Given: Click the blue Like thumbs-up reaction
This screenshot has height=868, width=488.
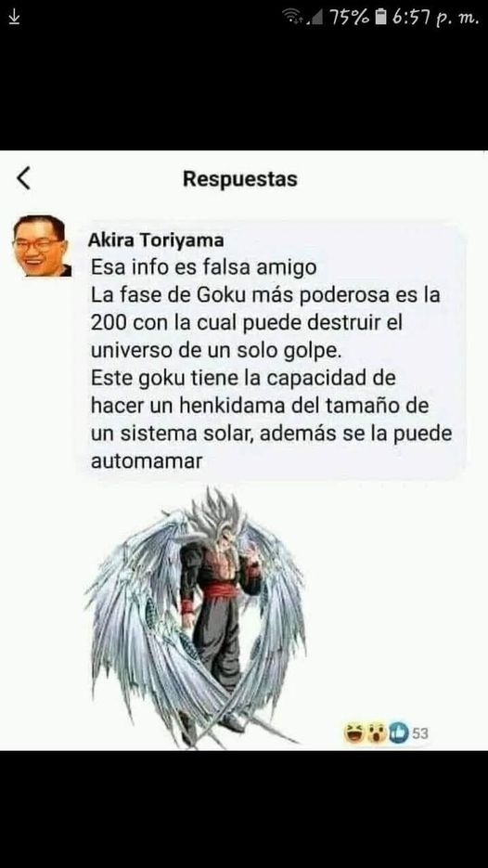Looking at the screenshot, I should [398, 733].
